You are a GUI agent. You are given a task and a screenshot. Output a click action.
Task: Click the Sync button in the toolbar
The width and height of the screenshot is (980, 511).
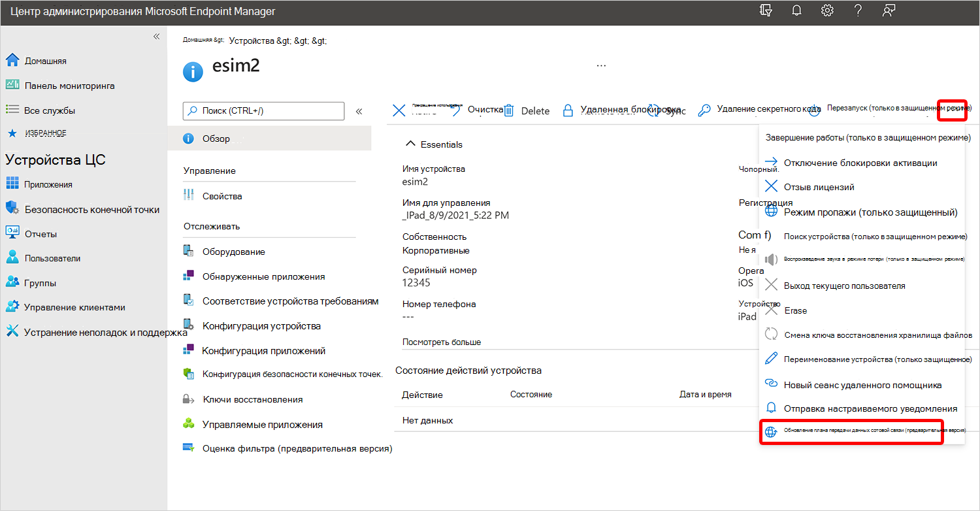[x=666, y=111]
